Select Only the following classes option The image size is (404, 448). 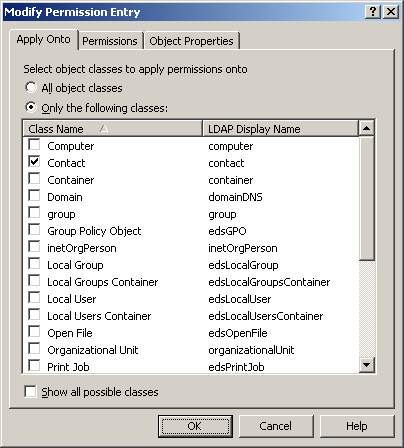tap(31, 107)
